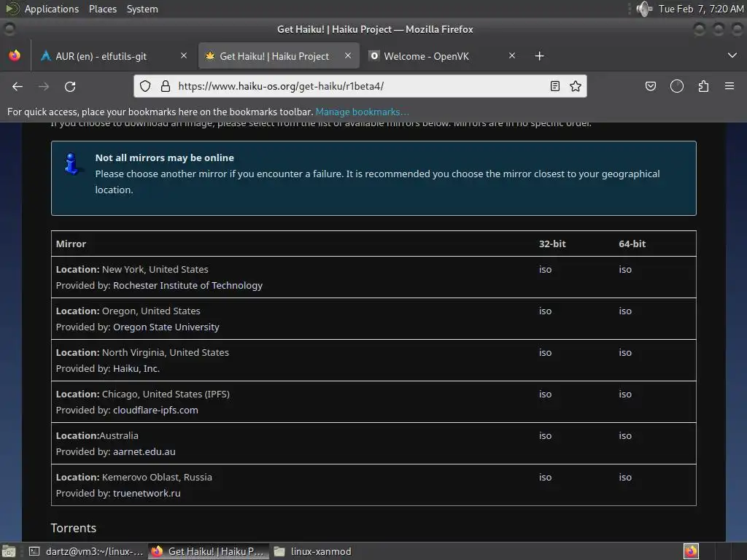Select Get Haiku Firefox taskbar item
This screenshot has width=747, height=560.
208,551
